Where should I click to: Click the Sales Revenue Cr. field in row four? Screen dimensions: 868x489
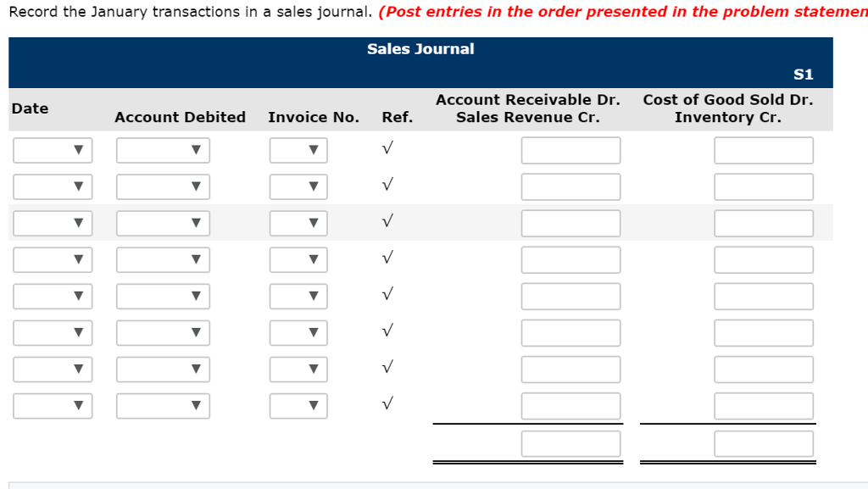point(570,259)
